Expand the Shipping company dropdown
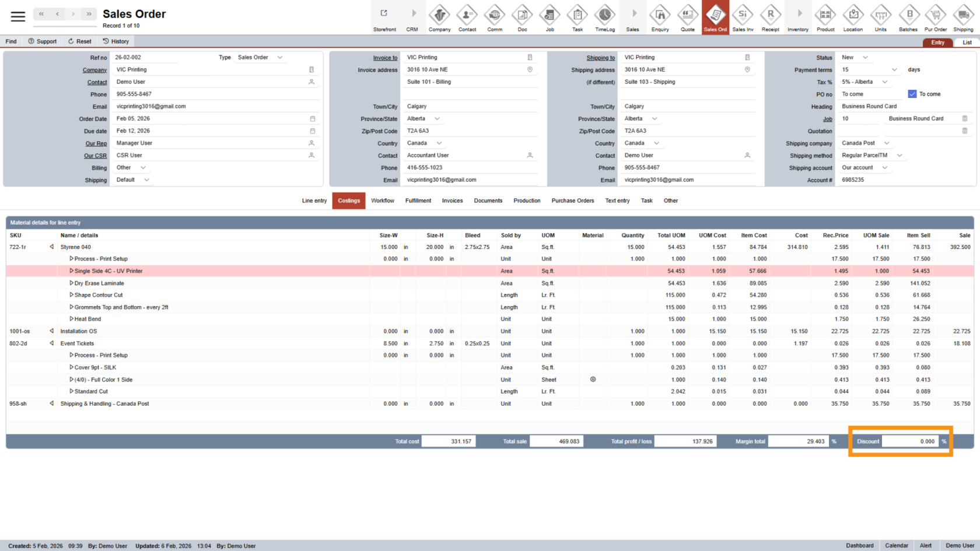Viewport: 980px width, 551px height. click(x=887, y=143)
